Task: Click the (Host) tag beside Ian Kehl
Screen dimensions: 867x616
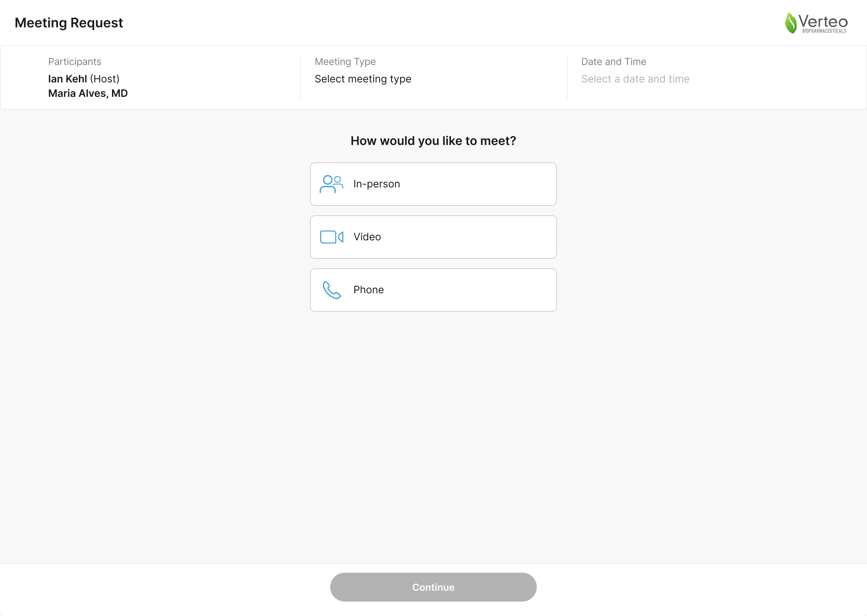Action: pyautogui.click(x=105, y=79)
